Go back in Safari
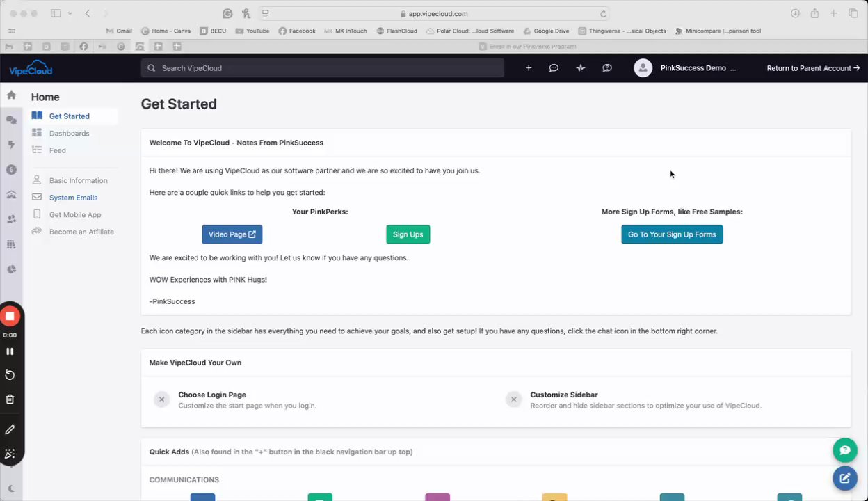868x501 pixels. [88, 13]
